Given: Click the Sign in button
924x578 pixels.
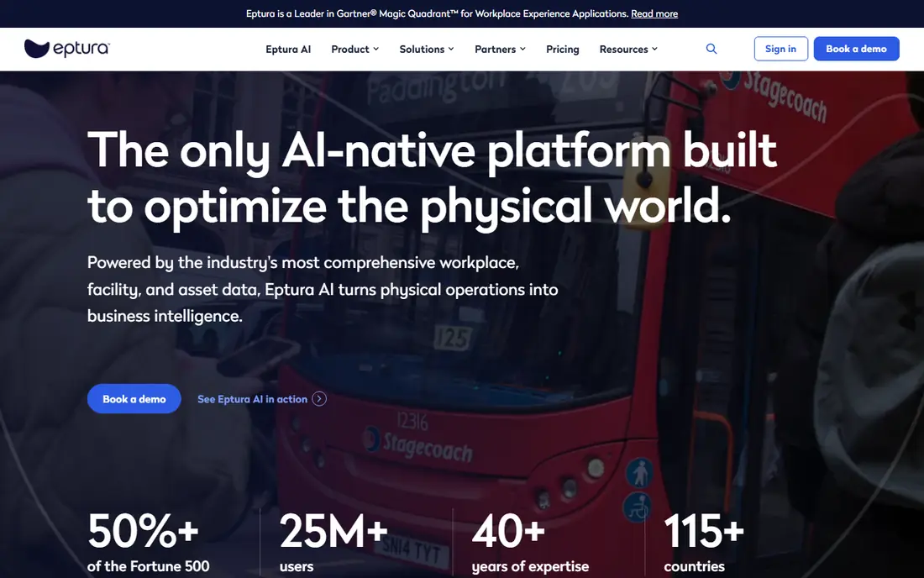Looking at the screenshot, I should point(781,49).
